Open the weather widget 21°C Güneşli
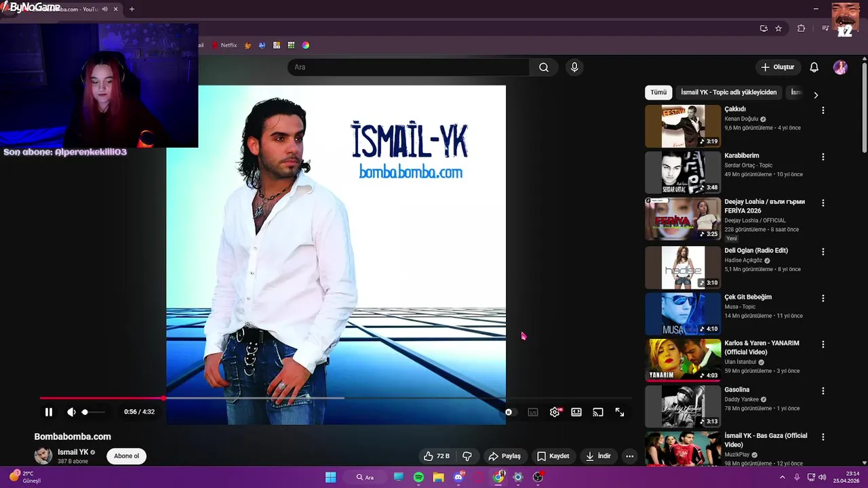 pos(25,477)
